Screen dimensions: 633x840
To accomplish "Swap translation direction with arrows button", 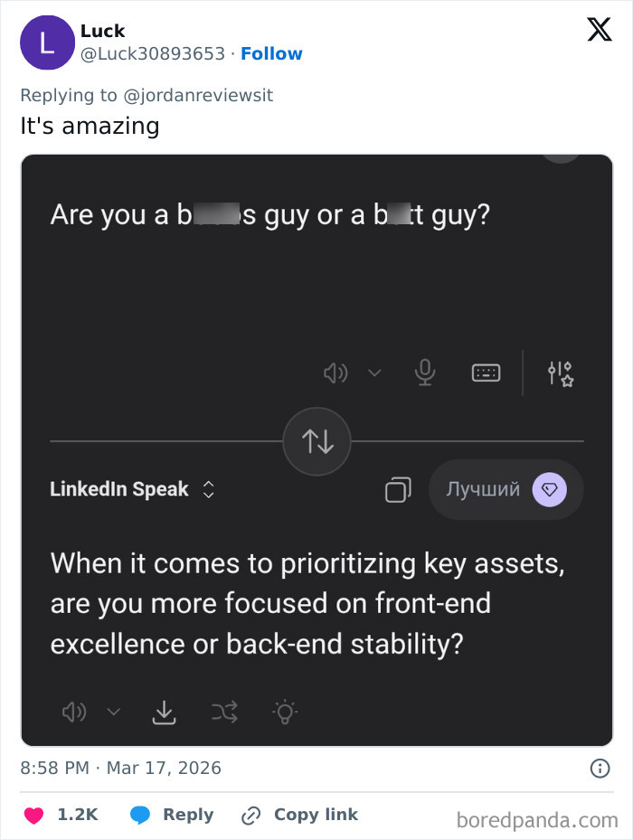I will click(317, 440).
